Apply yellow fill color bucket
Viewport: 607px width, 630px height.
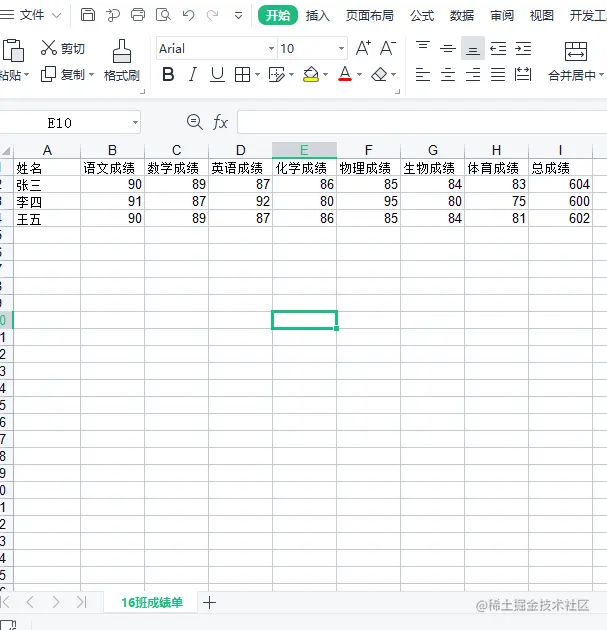point(311,74)
